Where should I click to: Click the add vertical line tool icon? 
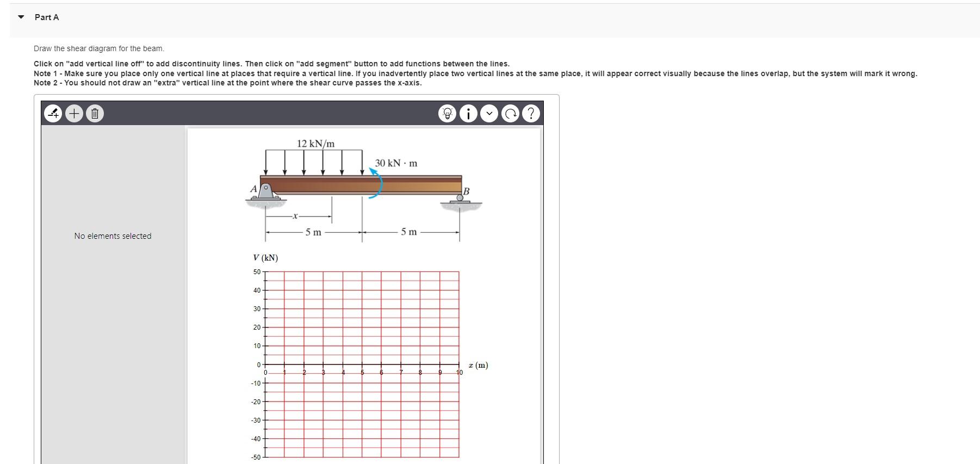53,114
